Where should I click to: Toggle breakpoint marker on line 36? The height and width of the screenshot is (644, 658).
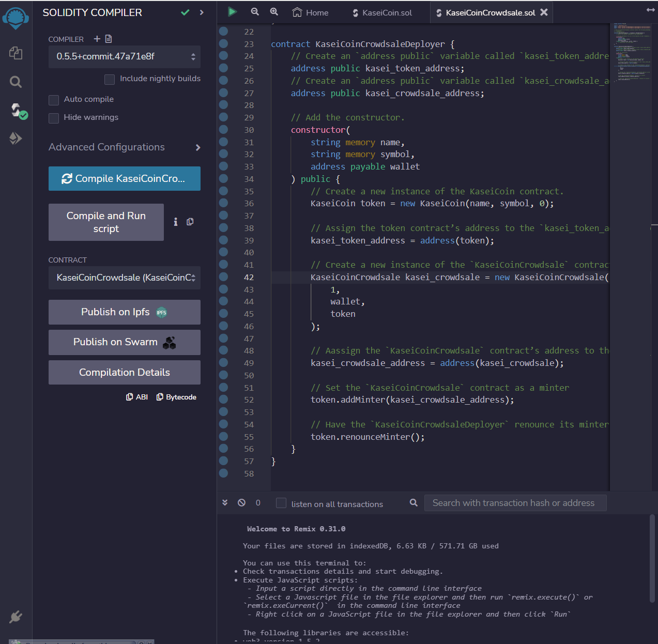pyautogui.click(x=223, y=203)
